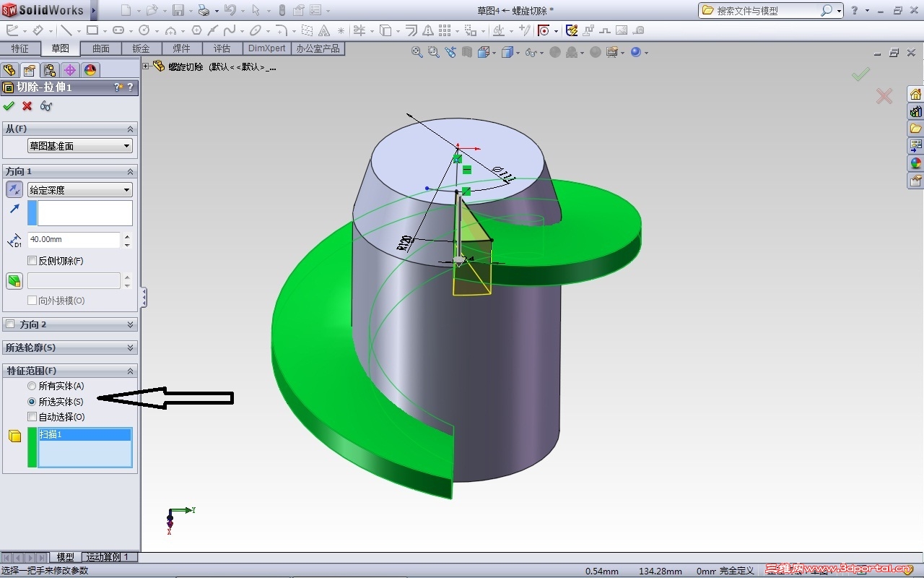Switch to the 焊件 tab
This screenshot has width=924, height=578.
coord(182,48)
